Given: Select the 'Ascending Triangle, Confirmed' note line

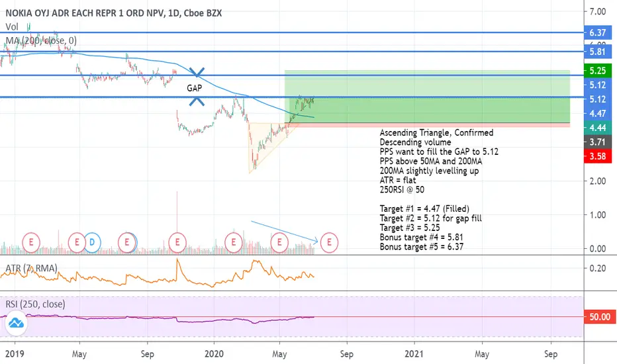Looking at the screenshot, I should 436,132.
